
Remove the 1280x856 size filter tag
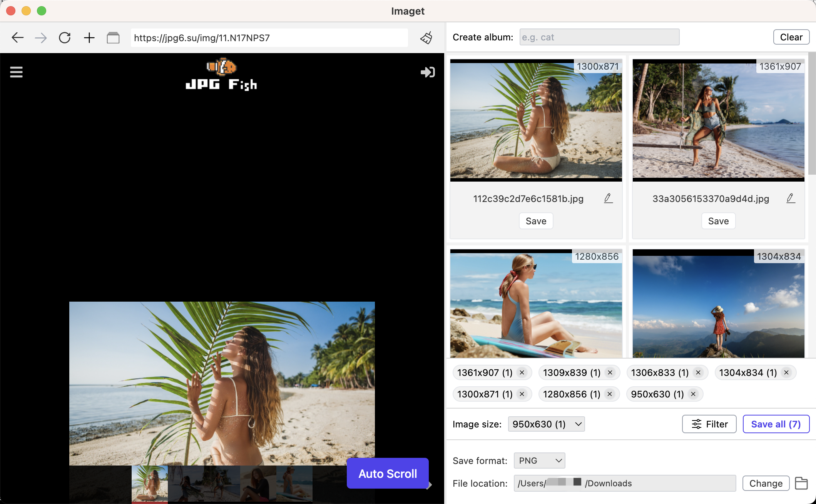tap(610, 394)
